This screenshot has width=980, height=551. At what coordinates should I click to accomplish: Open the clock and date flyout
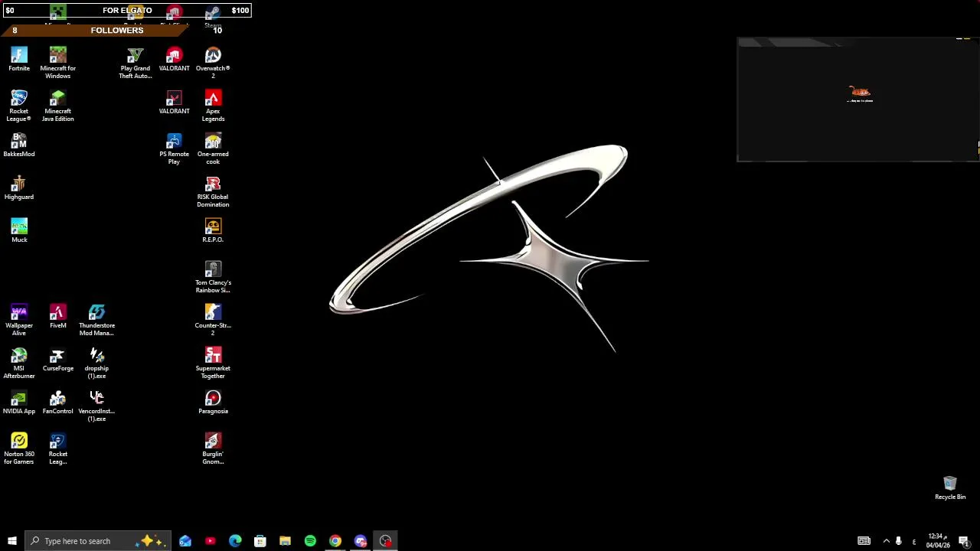pos(937,541)
